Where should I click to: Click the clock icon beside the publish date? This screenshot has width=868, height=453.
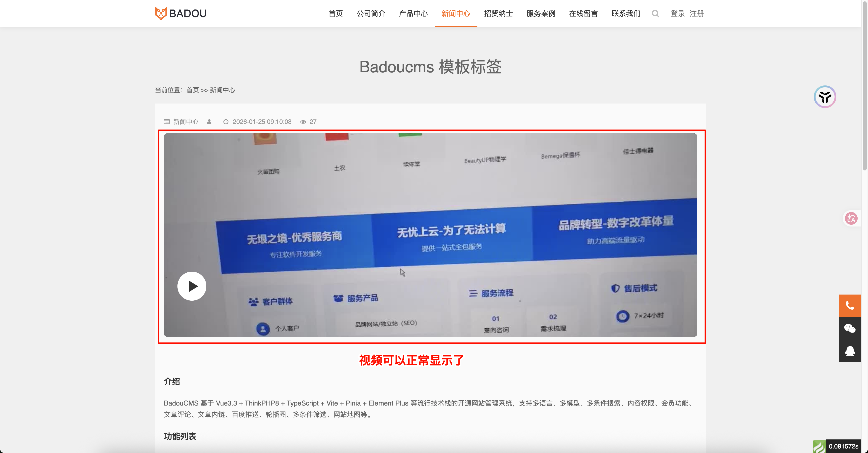click(x=226, y=122)
